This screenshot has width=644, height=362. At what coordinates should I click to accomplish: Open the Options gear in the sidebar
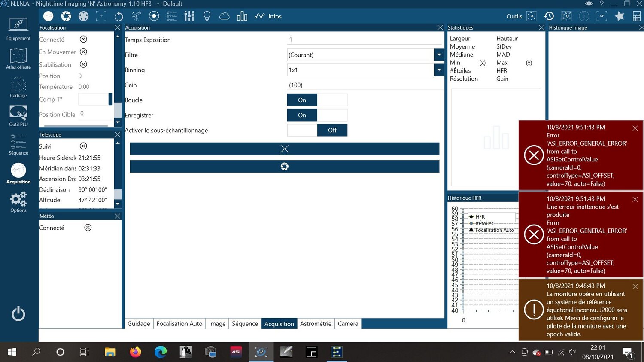coord(18,202)
